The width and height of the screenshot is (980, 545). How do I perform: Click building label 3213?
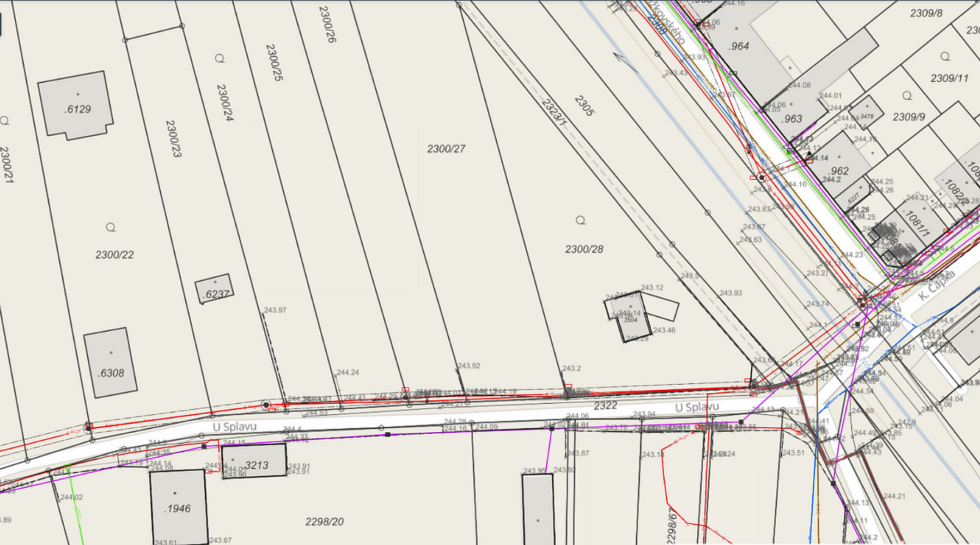(x=256, y=465)
